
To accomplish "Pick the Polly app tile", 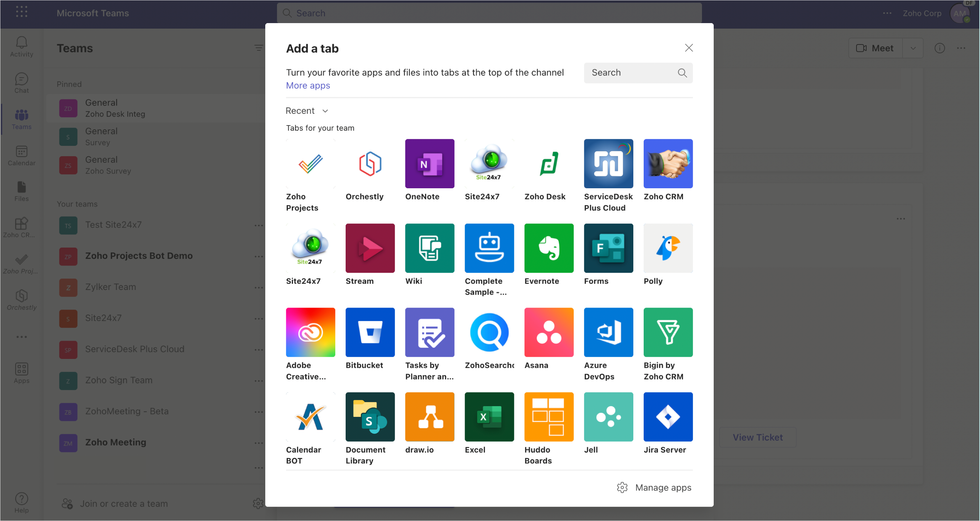I will [x=668, y=248].
